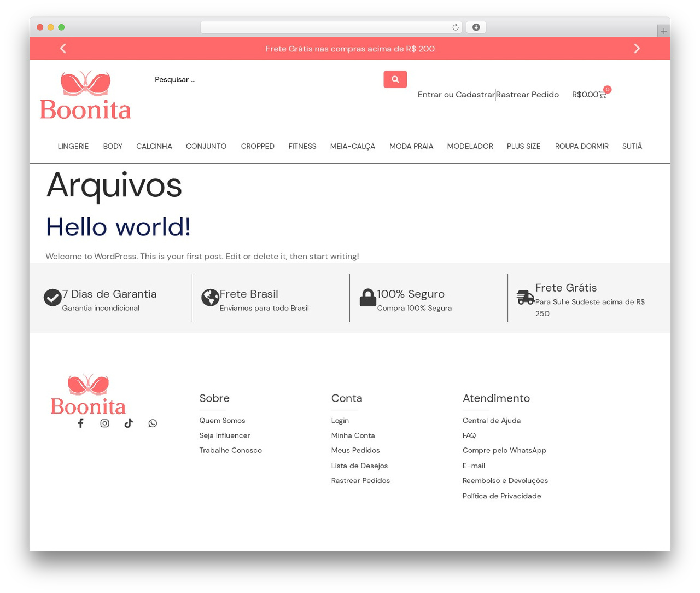Viewport: 700px width, 593px height.
Task: Click the truck icon beside Frete Grátis
Action: 526,298
